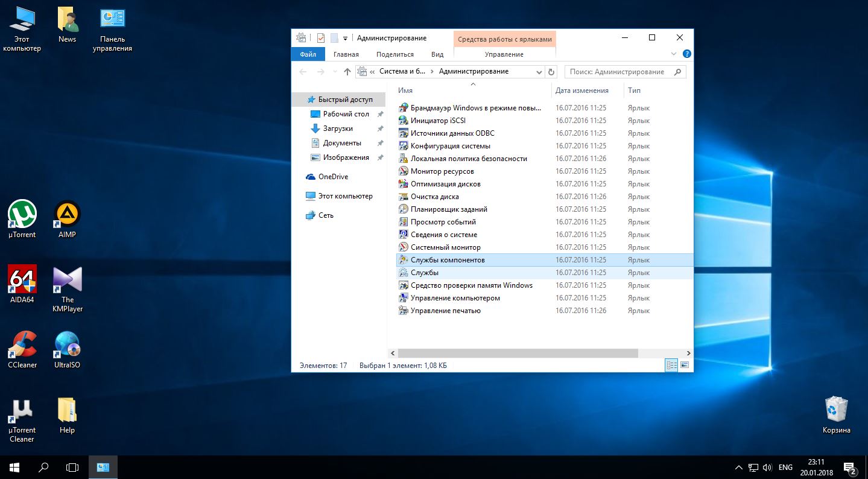Sort by the Дата изменения column header
Viewport: 868px width, 479px height.
pos(581,90)
